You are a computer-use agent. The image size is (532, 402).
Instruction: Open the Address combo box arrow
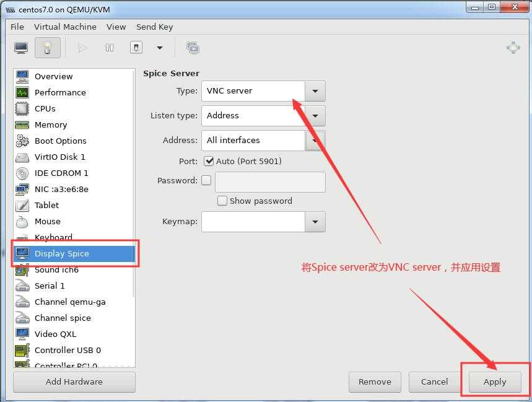[x=315, y=141]
